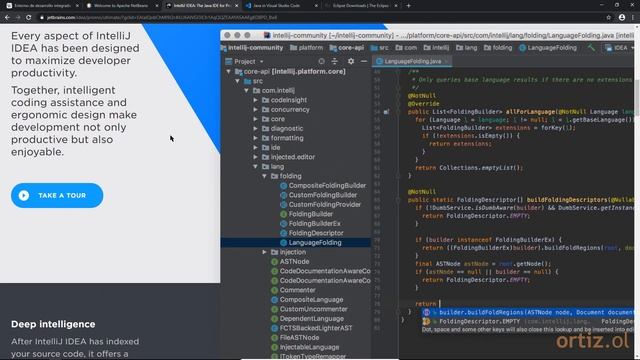Click the collapse all icon in Project panel
The height and width of the screenshot is (360, 640).
click(335, 61)
